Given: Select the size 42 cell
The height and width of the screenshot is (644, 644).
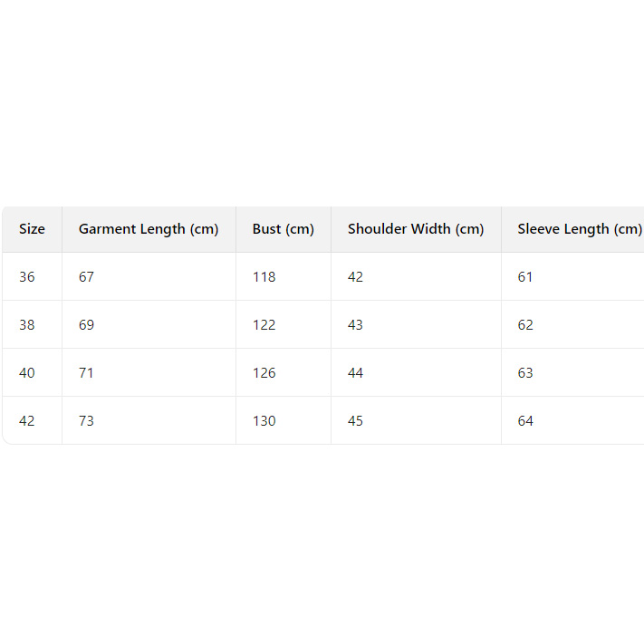Looking at the screenshot, I should (x=27, y=421).
